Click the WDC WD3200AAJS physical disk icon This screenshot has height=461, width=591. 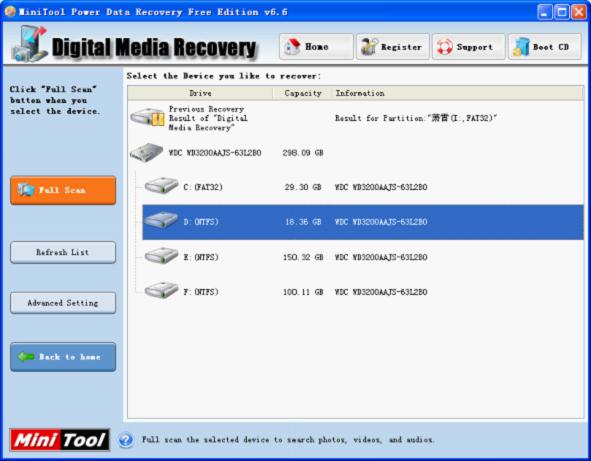pyautogui.click(x=147, y=153)
